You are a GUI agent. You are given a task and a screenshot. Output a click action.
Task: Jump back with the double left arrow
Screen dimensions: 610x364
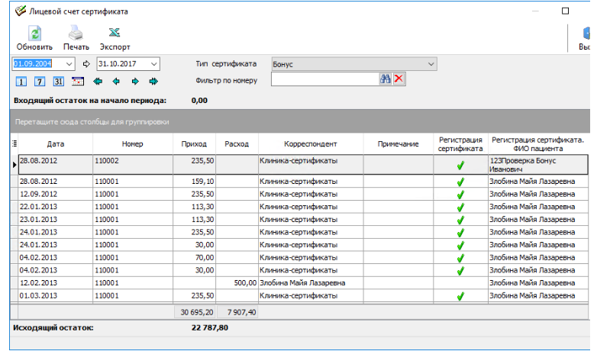coord(97,81)
